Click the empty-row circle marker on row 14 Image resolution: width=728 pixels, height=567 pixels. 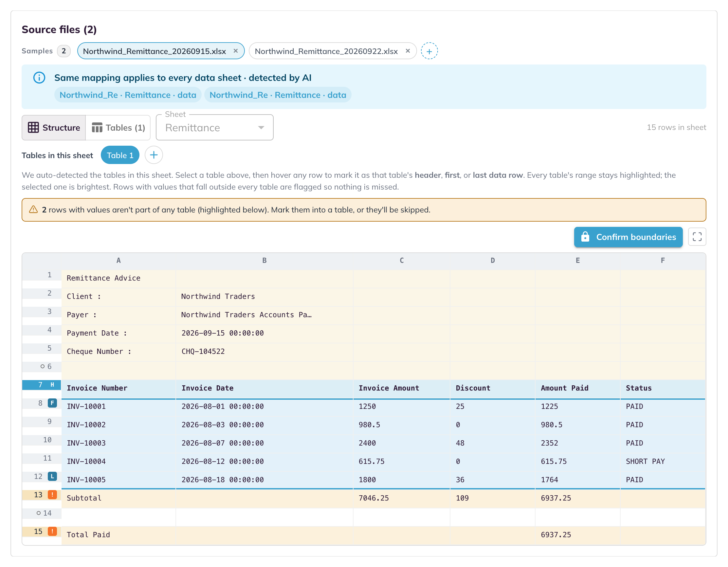39,513
